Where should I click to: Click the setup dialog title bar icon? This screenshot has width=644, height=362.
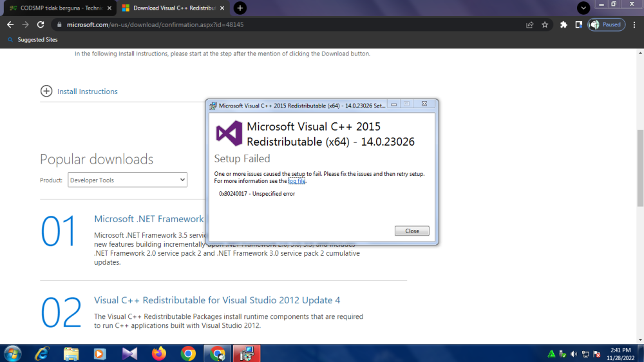point(213,106)
